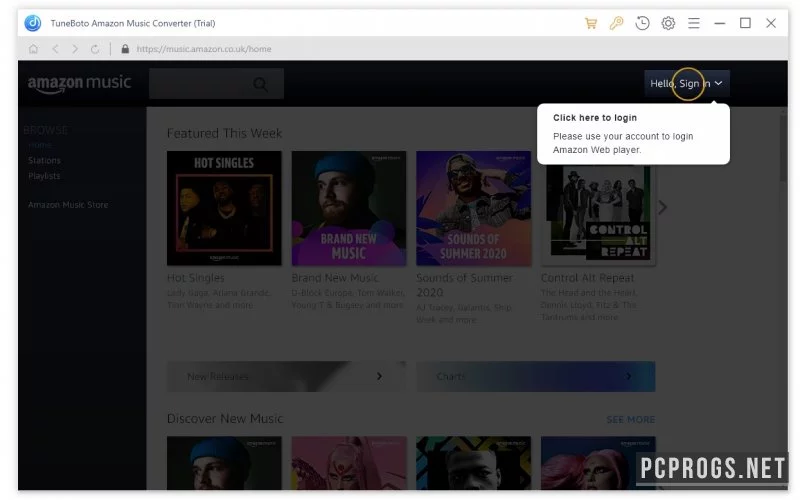Close the TuneBoto window
800x500 pixels.
click(771, 23)
